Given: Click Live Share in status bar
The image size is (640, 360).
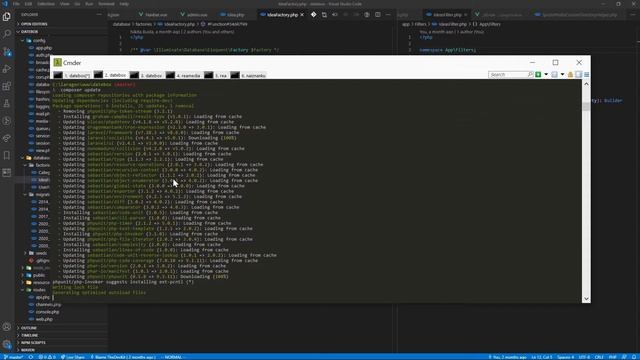Looking at the screenshot, I should point(73,357).
